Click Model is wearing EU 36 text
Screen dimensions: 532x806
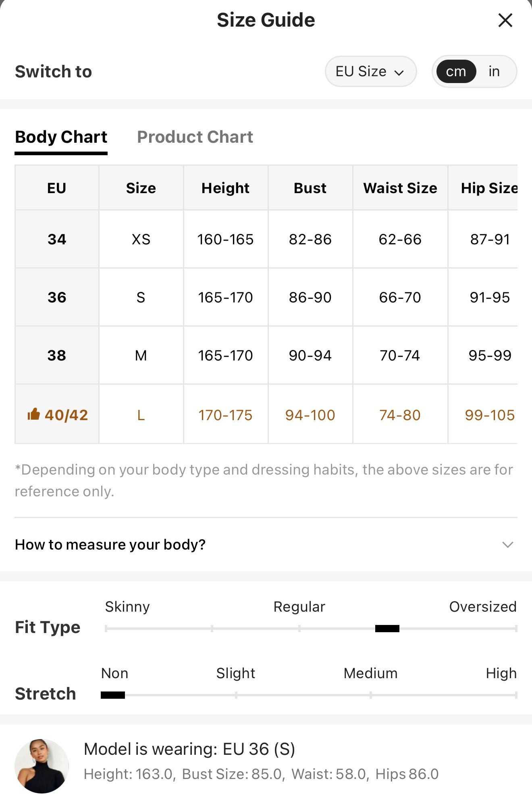click(x=189, y=749)
